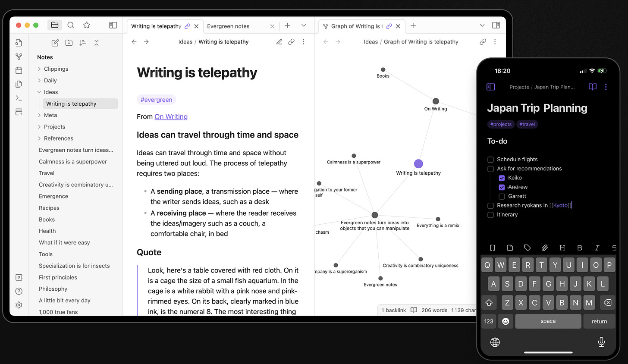Open the daily note calendar ribbon icon
Viewport: 628px width, 364px height.
pyautogui.click(x=19, y=70)
